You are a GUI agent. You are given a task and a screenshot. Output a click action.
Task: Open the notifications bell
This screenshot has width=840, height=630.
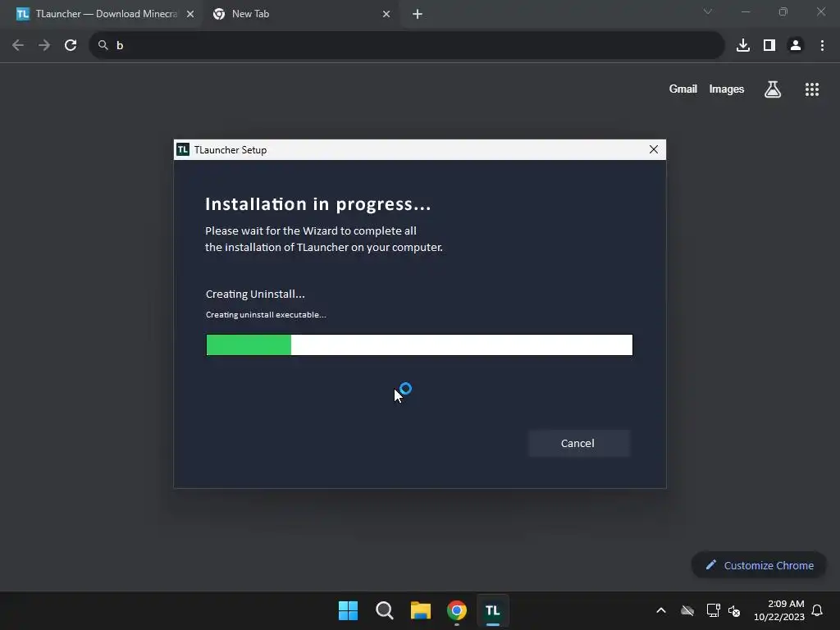(x=817, y=610)
